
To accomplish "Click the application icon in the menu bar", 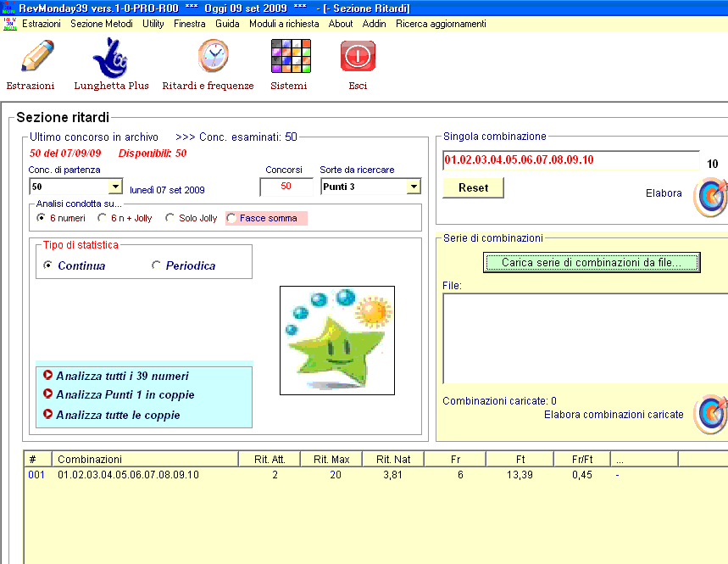I will point(10,24).
